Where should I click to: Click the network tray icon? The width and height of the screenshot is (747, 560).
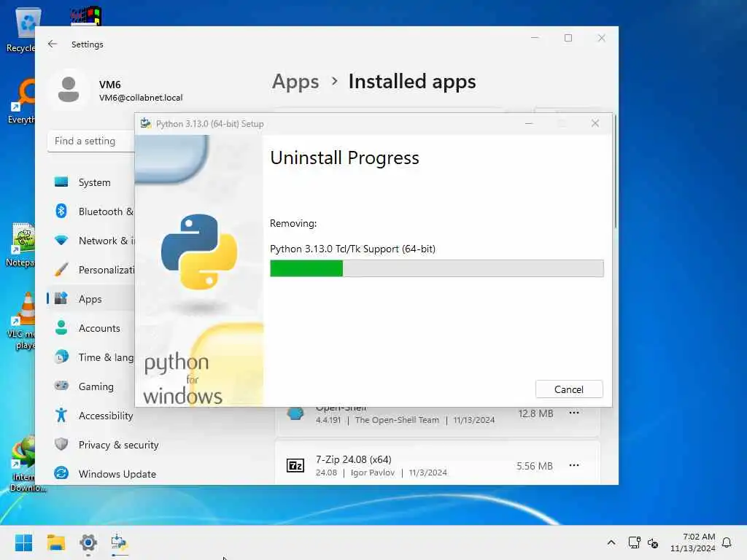click(634, 542)
